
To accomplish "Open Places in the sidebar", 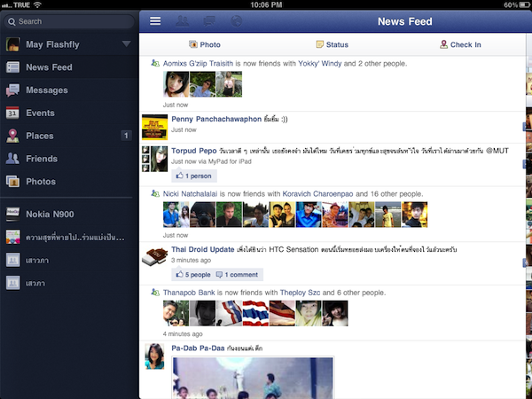I will (40, 136).
